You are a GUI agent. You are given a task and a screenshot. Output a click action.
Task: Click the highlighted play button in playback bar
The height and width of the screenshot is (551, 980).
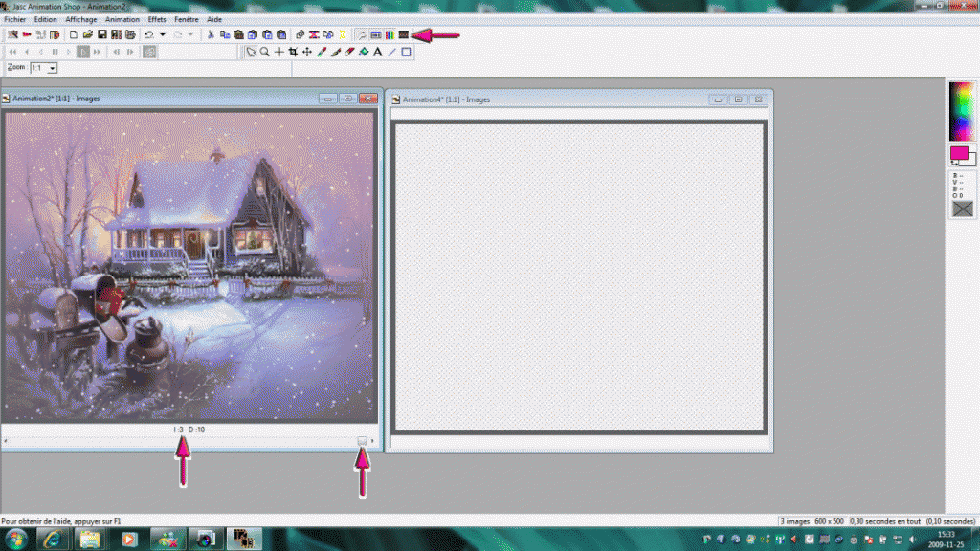pyautogui.click(x=83, y=53)
